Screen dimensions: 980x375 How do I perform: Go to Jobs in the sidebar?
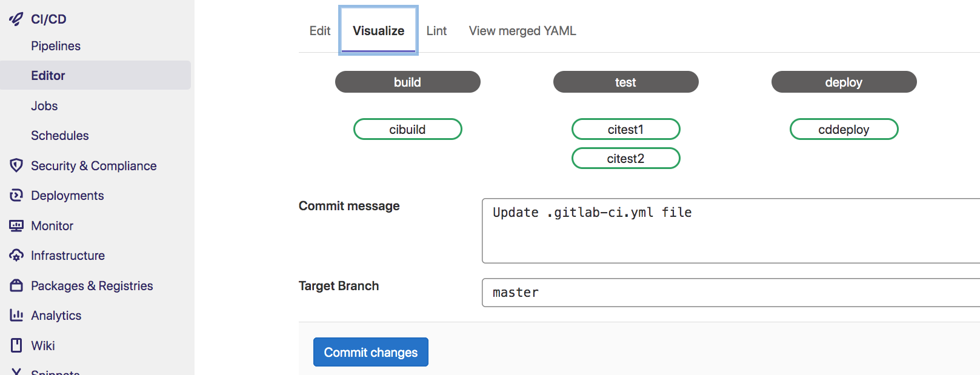[x=45, y=106]
